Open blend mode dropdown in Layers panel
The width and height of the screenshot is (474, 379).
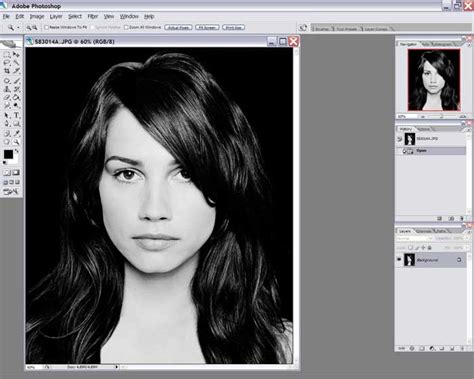pos(414,239)
